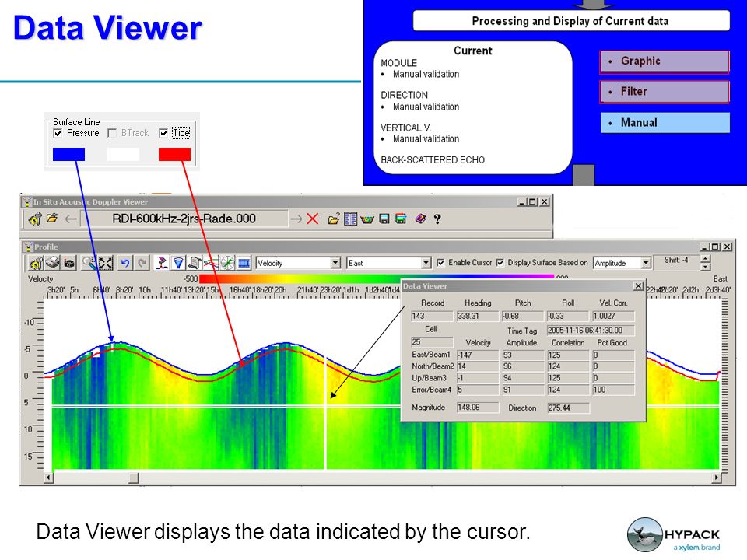Screen dimensions: 747x560
Task: Close the Data Viewer dialog
Action: (638, 285)
